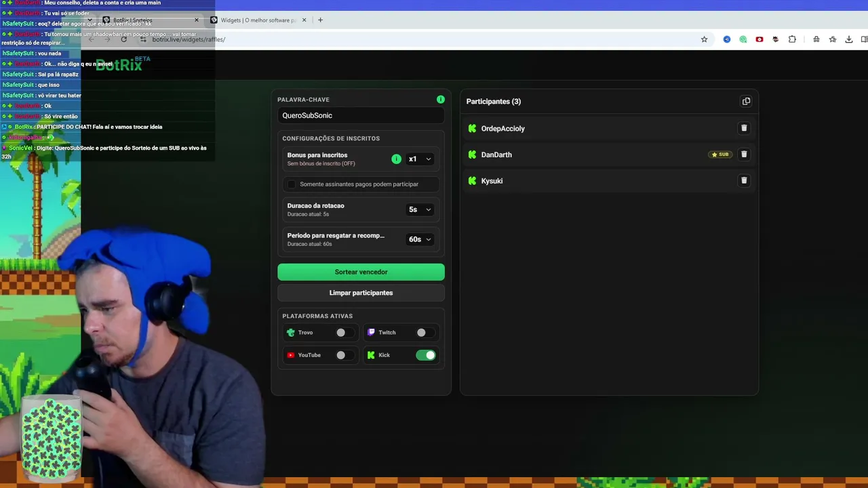This screenshot has width=868, height=488.
Task: Close the Widgets browser tab
Action: coord(304,20)
